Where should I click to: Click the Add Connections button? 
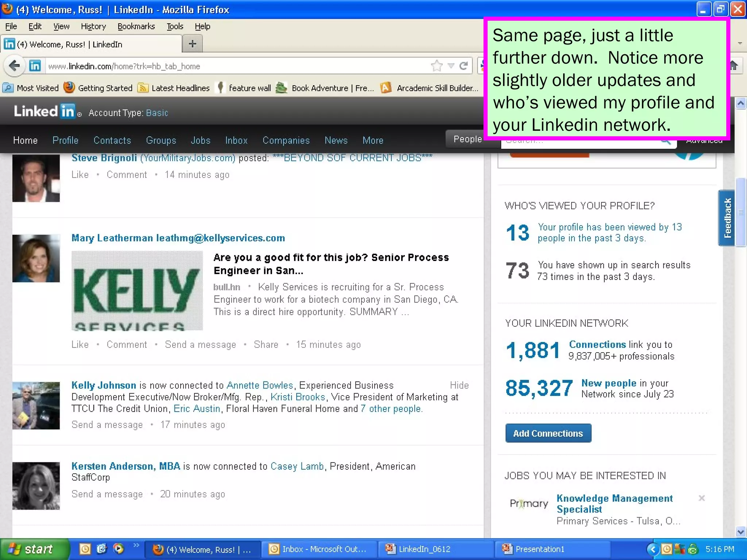[548, 433]
